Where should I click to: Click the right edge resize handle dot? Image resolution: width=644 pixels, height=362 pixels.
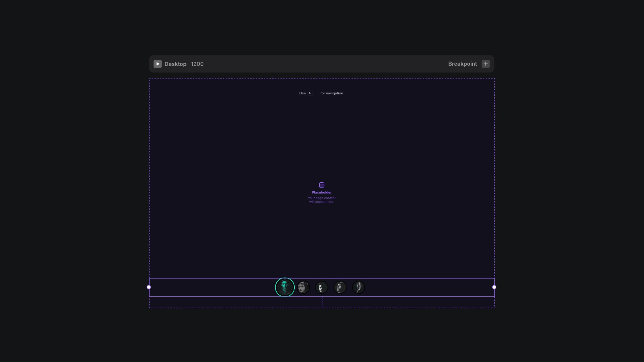tap(494, 287)
